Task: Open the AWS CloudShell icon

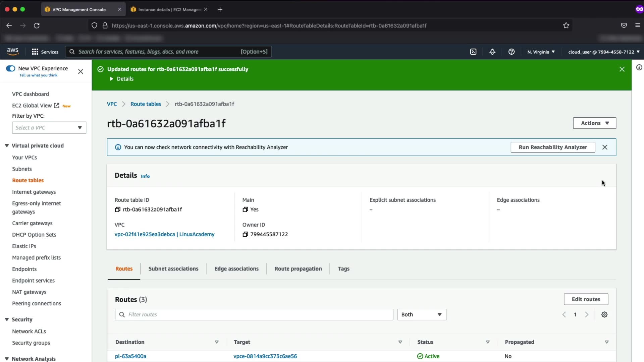Action: click(473, 52)
